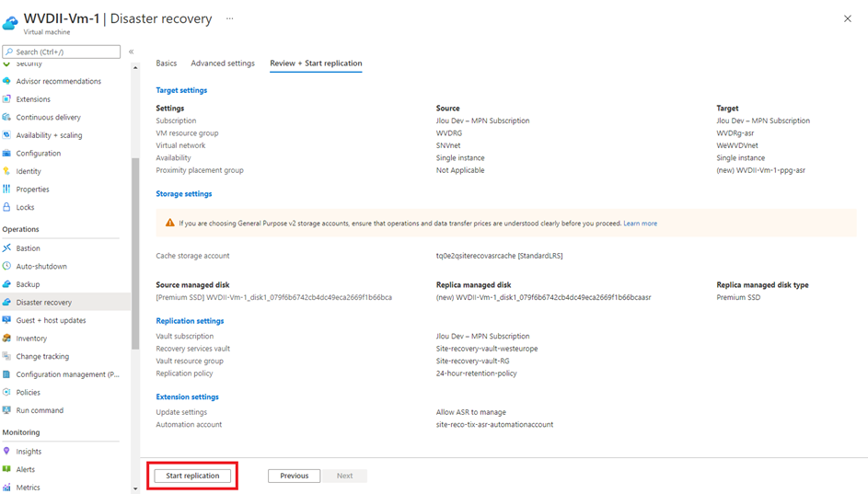Click replica disk type Premium SSD
This screenshot has width=868, height=494.
(x=738, y=298)
